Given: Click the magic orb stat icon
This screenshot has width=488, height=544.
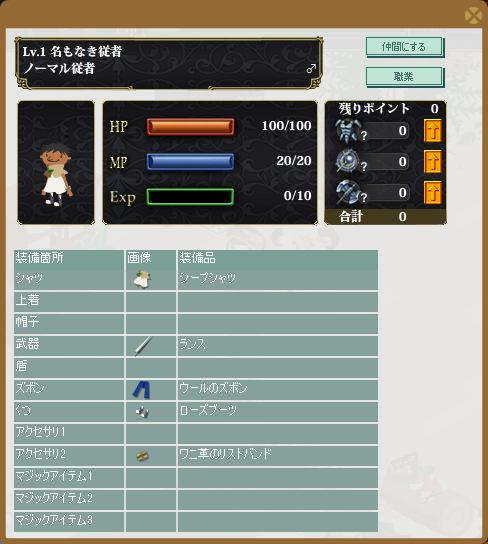Looking at the screenshot, I should pos(348,161).
